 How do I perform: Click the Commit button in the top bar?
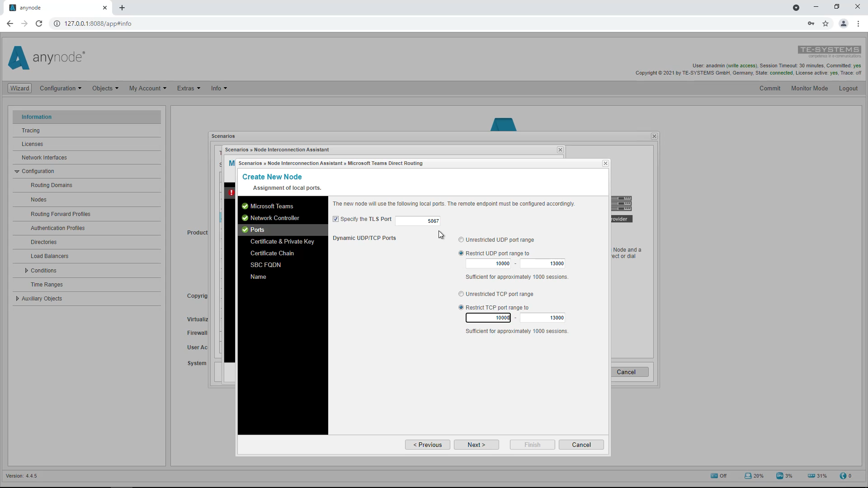tap(770, 88)
